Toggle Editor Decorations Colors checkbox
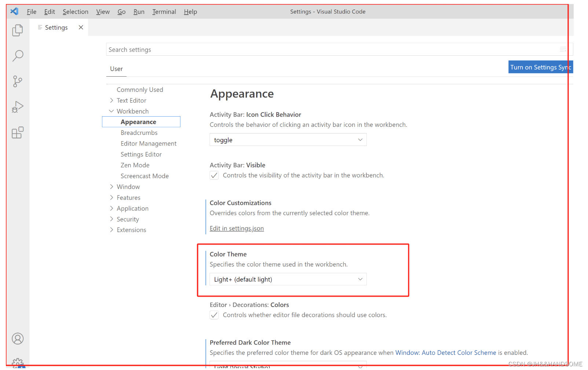This screenshot has height=370, width=588. coord(214,315)
